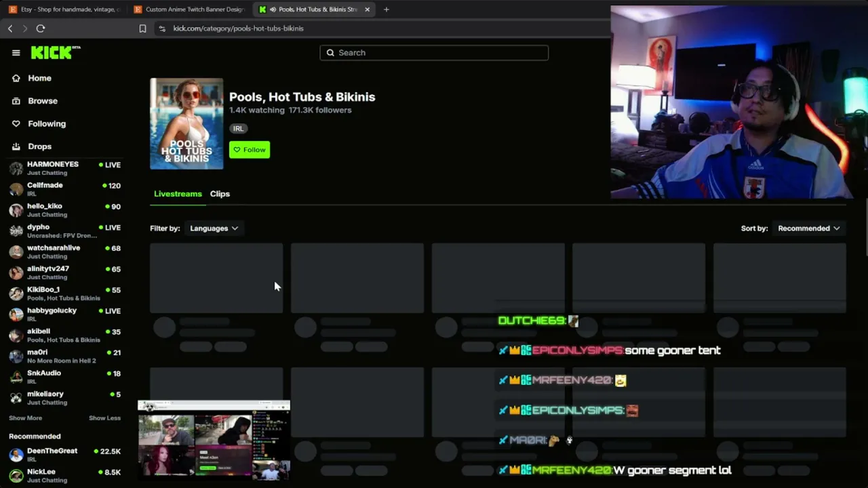Click the Pools, Hot Tubs & Bikinis cover image

(186, 123)
